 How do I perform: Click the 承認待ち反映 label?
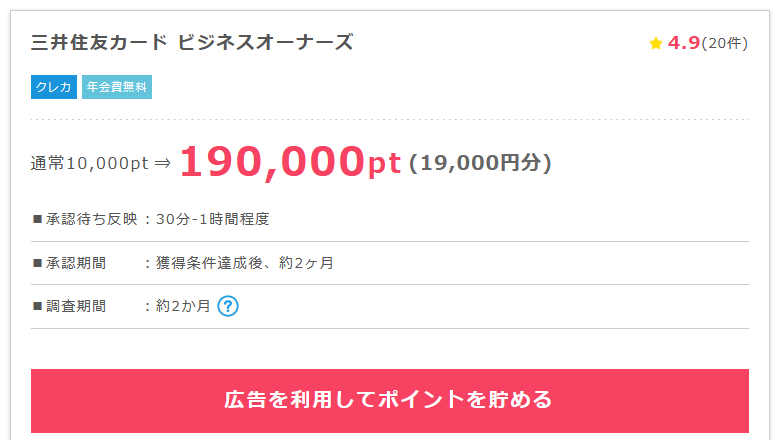[91, 219]
